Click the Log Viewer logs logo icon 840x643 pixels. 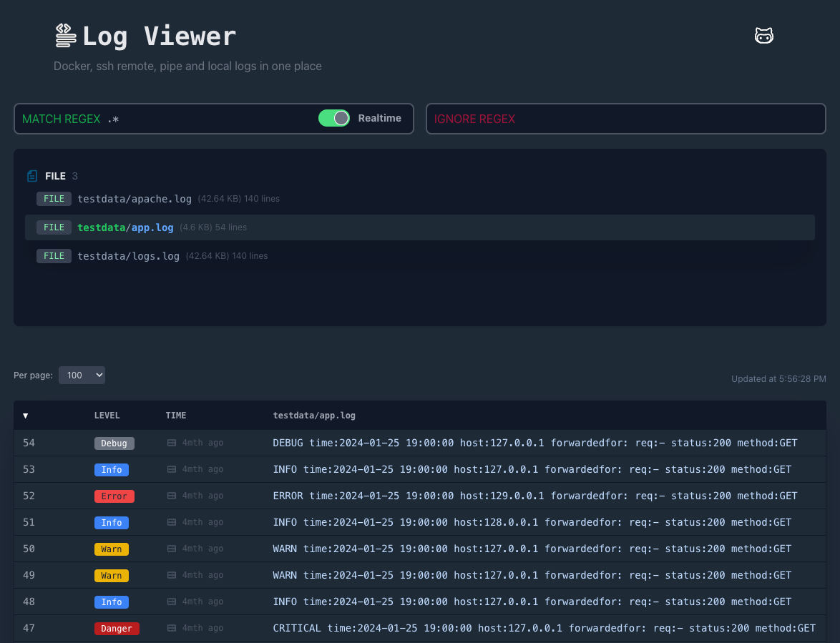point(64,34)
